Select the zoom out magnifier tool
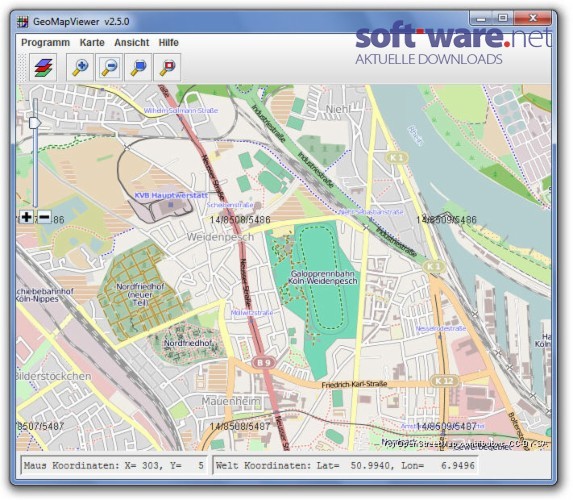Screen dimensions: 573x500 click(x=109, y=67)
